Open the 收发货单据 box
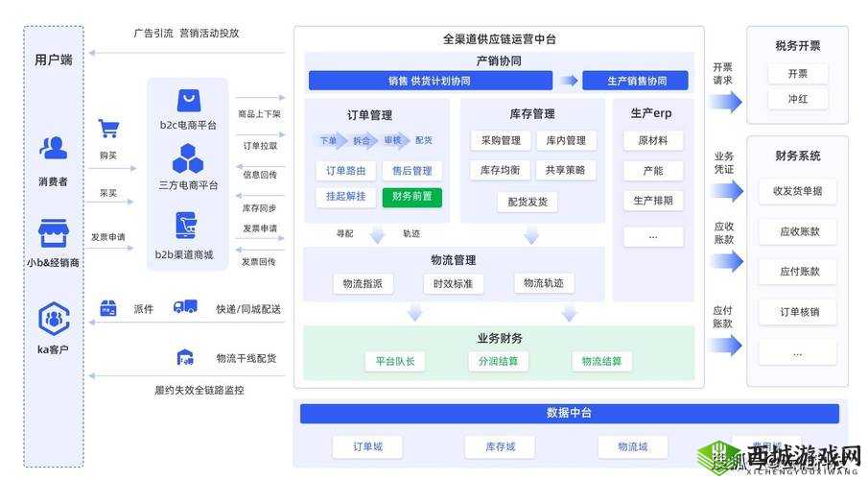The width and height of the screenshot is (868, 480). coord(797,191)
